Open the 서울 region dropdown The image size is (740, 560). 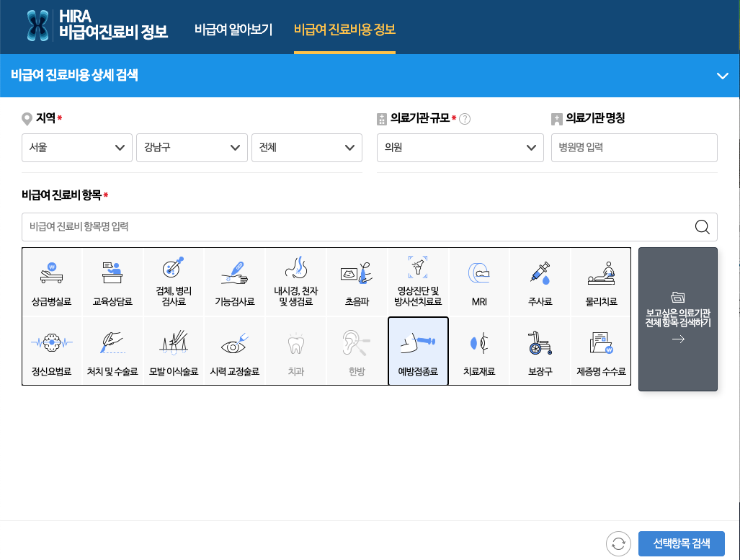point(77,148)
